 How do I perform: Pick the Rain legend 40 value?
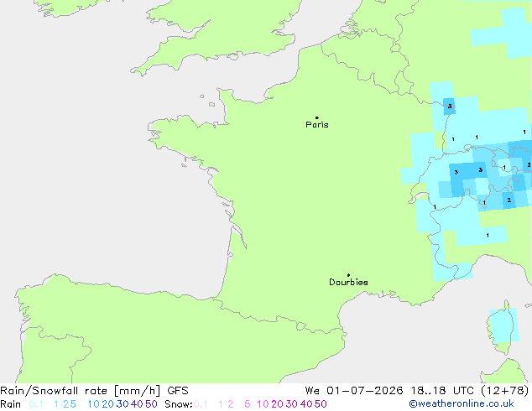coord(137,404)
